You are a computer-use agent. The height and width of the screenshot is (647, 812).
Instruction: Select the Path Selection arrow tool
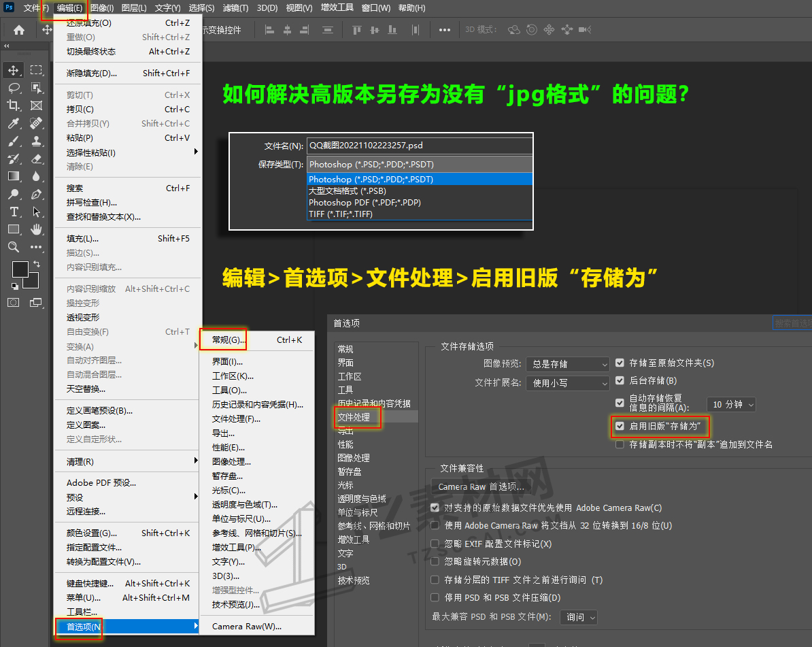click(x=36, y=212)
